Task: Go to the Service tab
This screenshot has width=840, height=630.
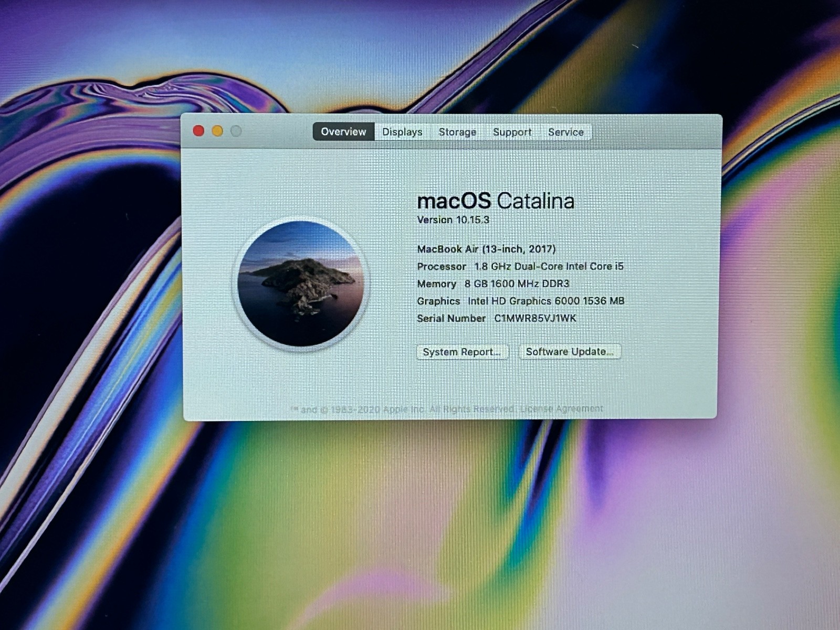Action: click(565, 132)
